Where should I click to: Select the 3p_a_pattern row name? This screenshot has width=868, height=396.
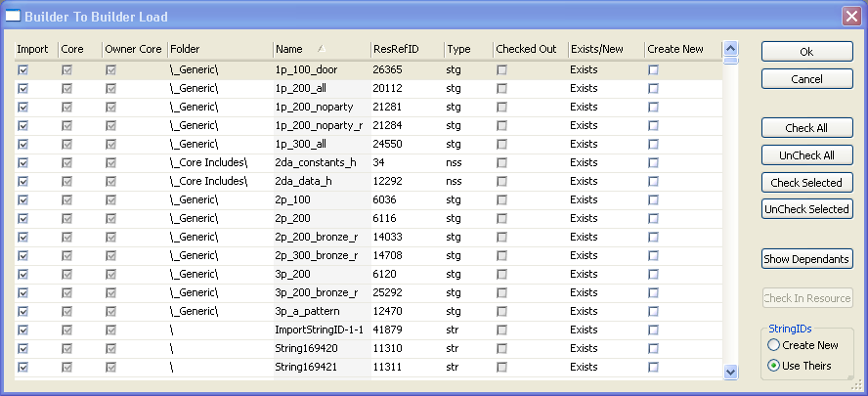click(x=307, y=311)
